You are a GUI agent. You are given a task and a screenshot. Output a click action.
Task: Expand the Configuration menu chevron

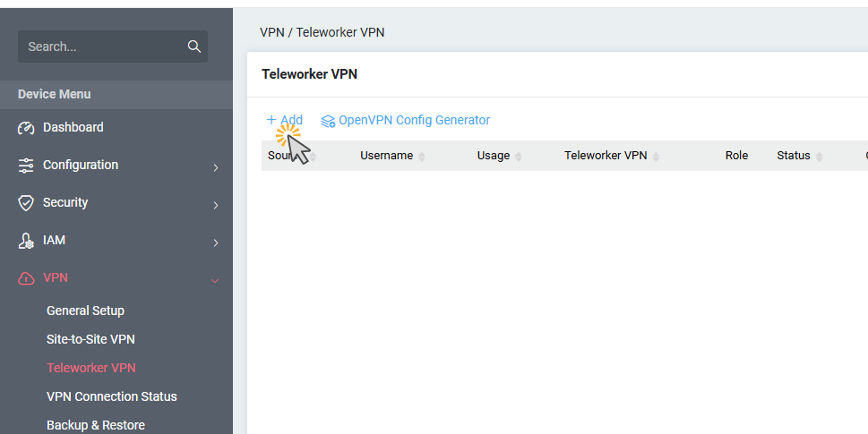tap(215, 167)
